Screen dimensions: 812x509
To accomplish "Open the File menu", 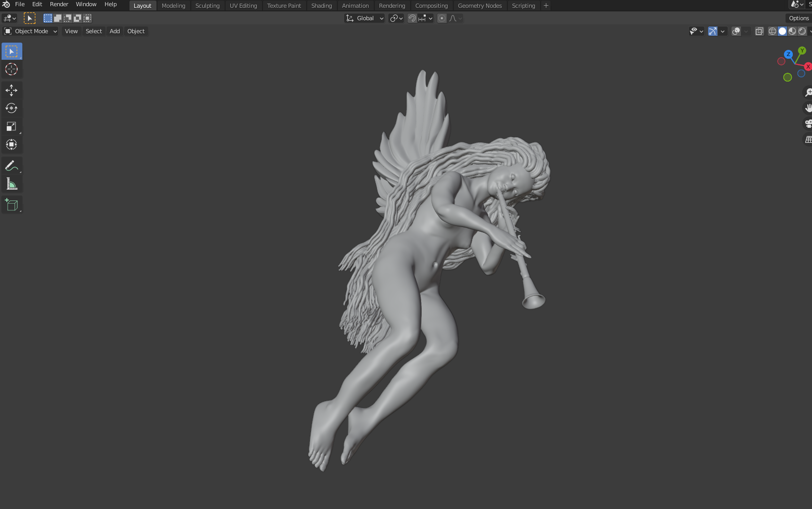I will (x=20, y=4).
